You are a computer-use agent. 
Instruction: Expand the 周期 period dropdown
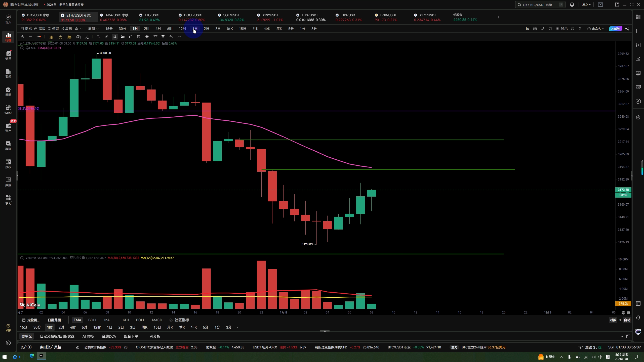click(x=93, y=29)
